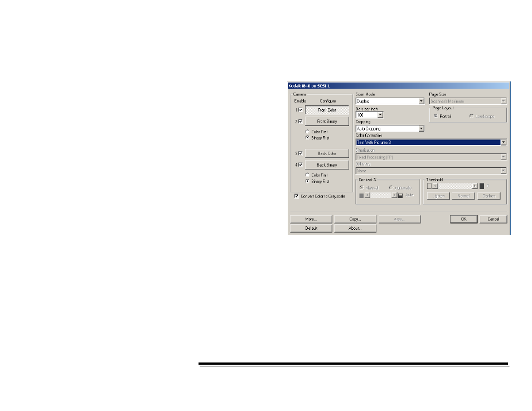Click the "Dots per inch" label
The image size is (532, 411).
coord(367,109)
